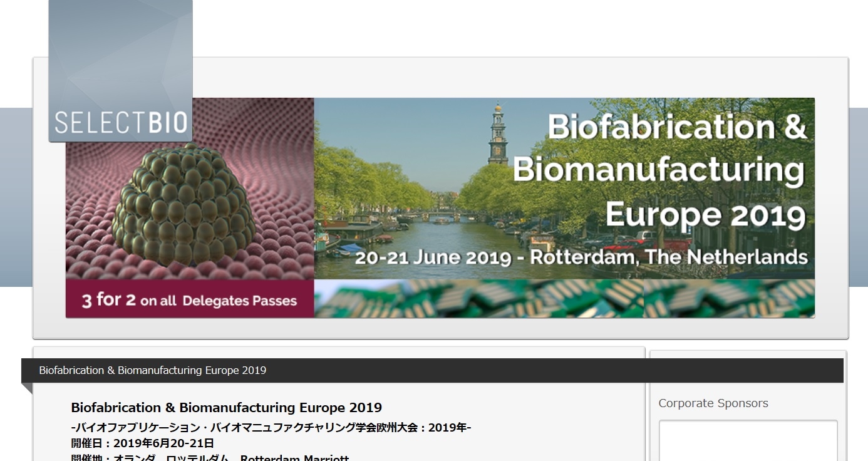Click the bold black 'Biofabrication & Biomanufacturing Europe 2019' heading
This screenshot has width=868, height=461.
point(227,408)
